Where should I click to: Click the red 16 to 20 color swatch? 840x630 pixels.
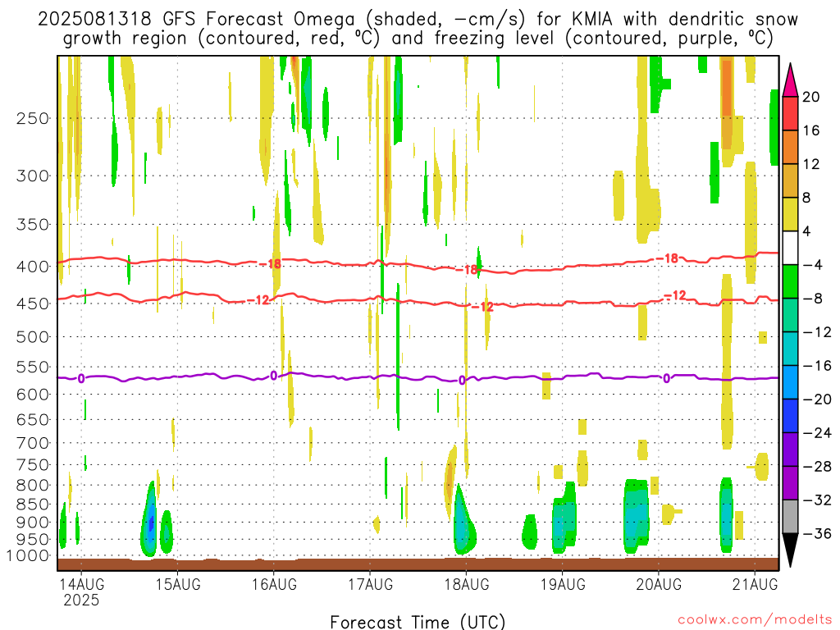[x=790, y=113]
